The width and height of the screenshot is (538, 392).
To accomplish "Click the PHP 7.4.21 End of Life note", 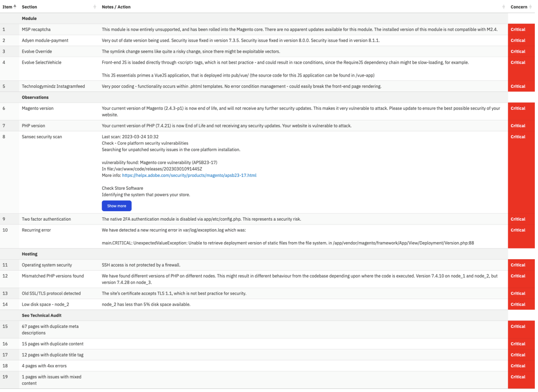I will click(x=226, y=126).
